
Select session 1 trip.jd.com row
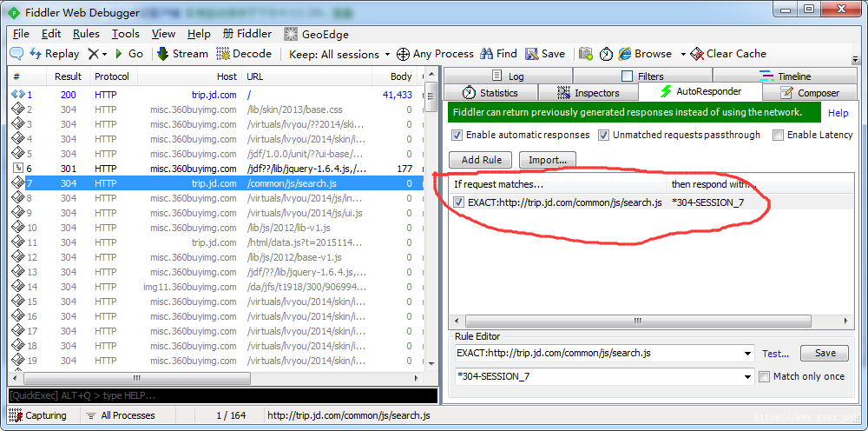(x=216, y=95)
